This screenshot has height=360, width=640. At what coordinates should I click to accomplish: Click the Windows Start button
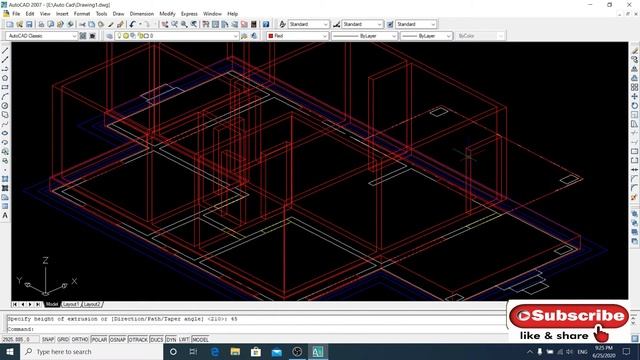click(x=10, y=351)
